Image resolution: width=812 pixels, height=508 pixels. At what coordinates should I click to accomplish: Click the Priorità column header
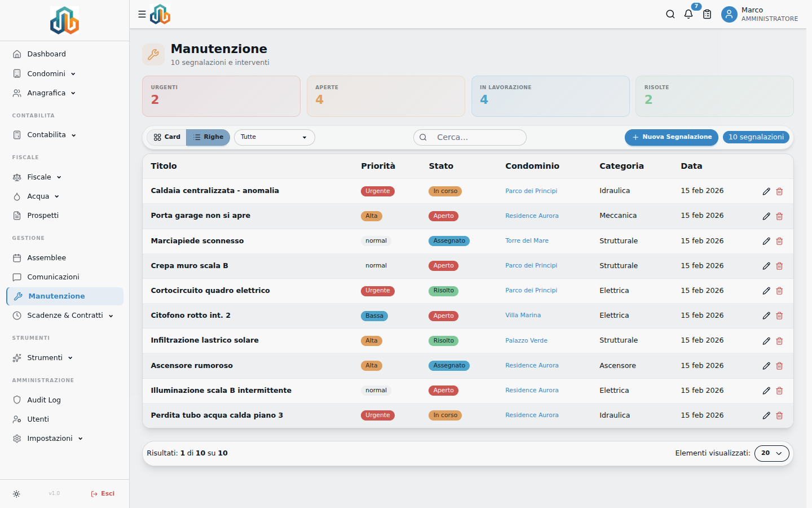pyautogui.click(x=378, y=166)
